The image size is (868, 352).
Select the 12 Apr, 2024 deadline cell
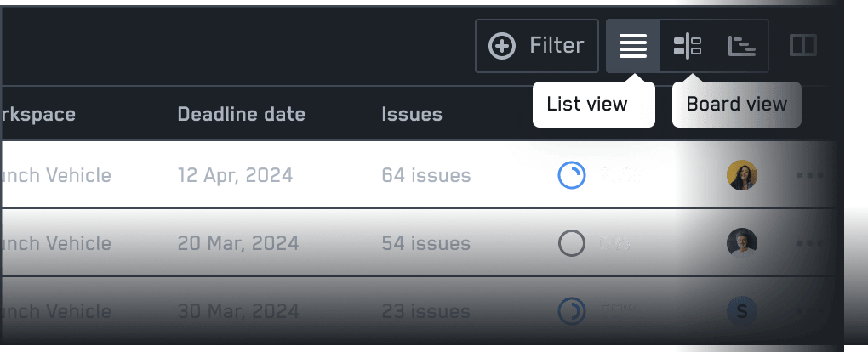click(235, 175)
